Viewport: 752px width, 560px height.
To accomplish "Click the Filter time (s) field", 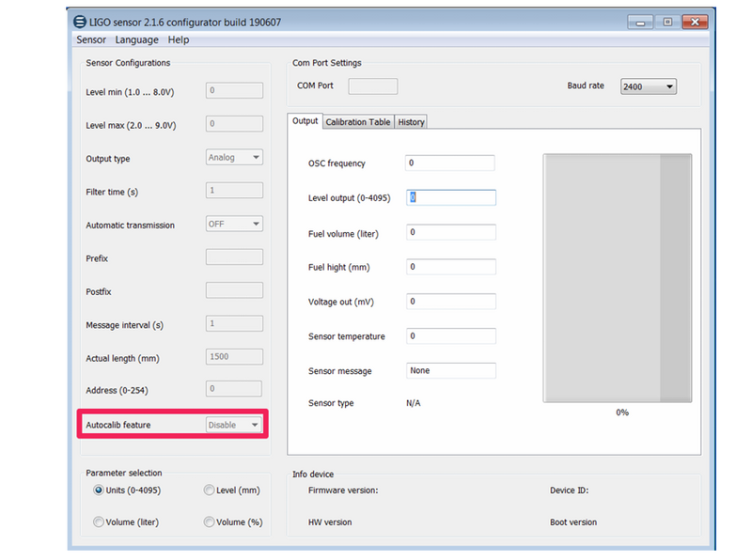I will pos(234,191).
